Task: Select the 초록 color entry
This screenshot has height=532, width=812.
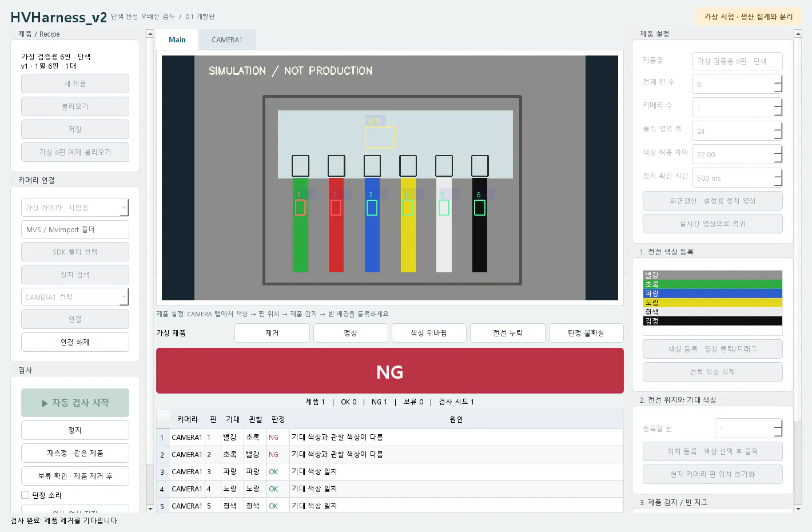Action: click(713, 284)
